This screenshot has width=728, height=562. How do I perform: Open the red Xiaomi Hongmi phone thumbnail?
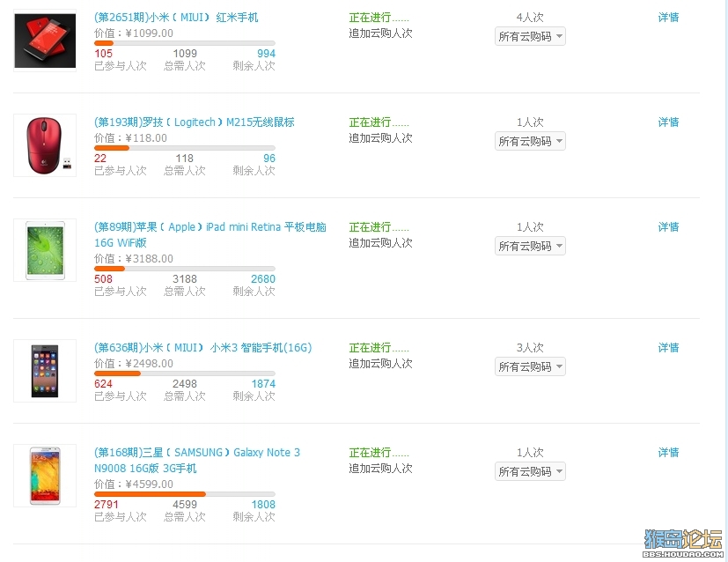[45, 41]
